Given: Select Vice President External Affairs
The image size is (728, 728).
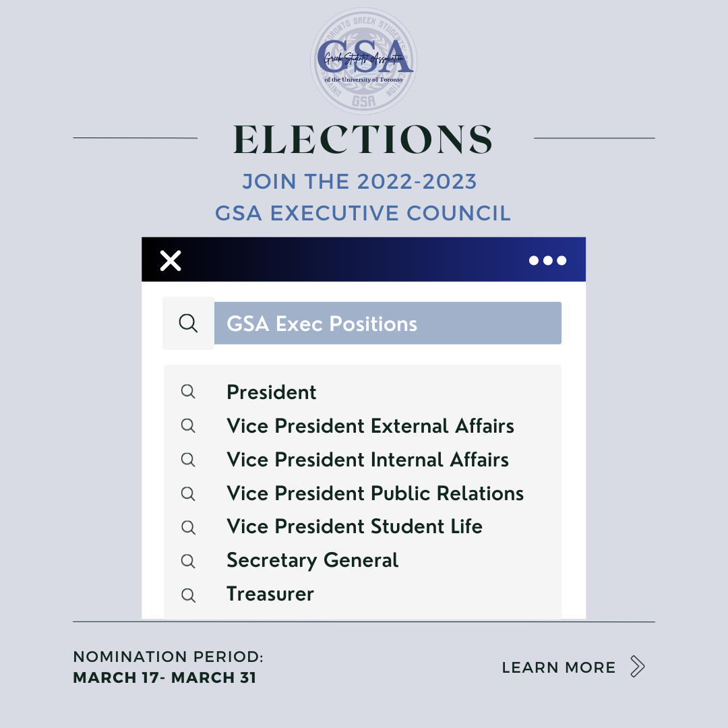Looking at the screenshot, I should click(x=370, y=426).
